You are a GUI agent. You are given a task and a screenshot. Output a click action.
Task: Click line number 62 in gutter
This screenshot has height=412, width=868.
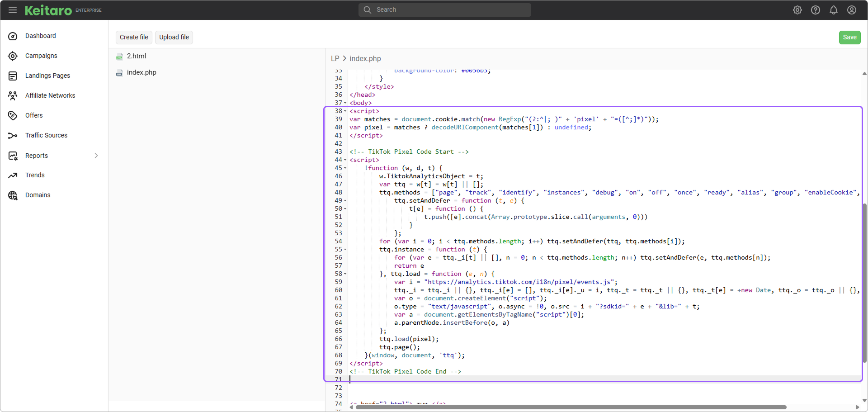click(x=339, y=307)
